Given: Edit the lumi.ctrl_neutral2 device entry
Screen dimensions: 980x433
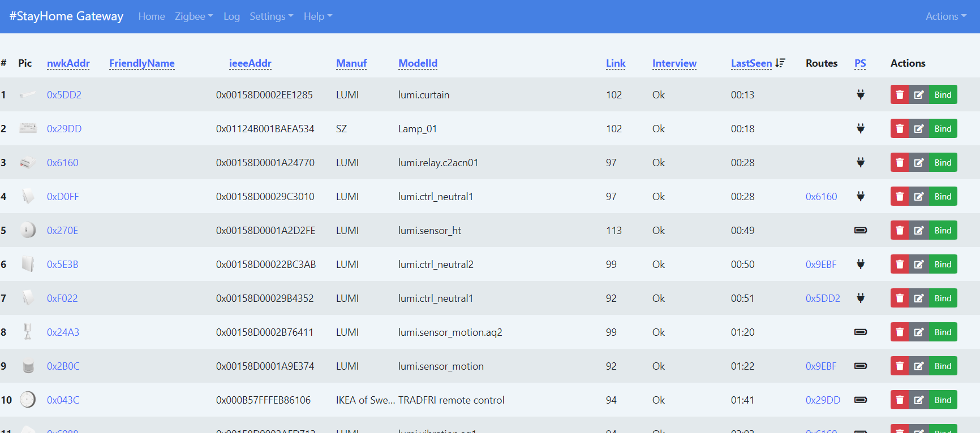Looking at the screenshot, I should coord(919,264).
